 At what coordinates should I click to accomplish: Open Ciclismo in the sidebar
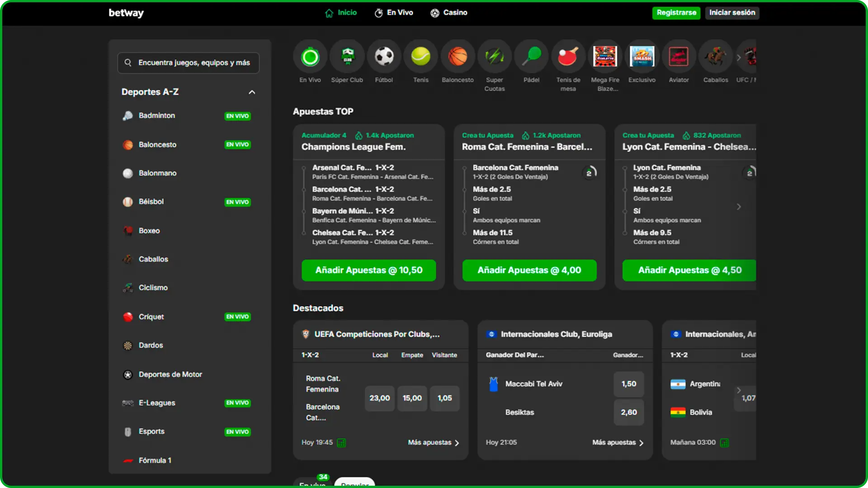coord(187,287)
